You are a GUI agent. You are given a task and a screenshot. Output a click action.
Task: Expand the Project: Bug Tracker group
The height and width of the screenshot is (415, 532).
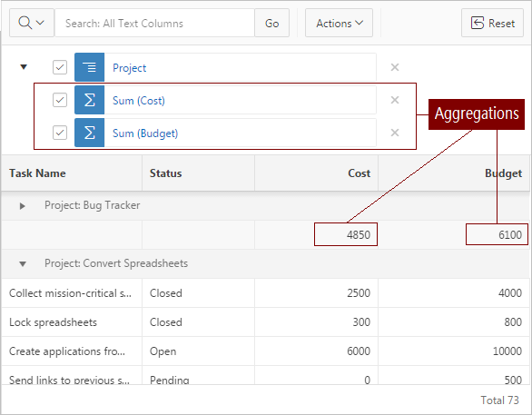[x=22, y=206]
